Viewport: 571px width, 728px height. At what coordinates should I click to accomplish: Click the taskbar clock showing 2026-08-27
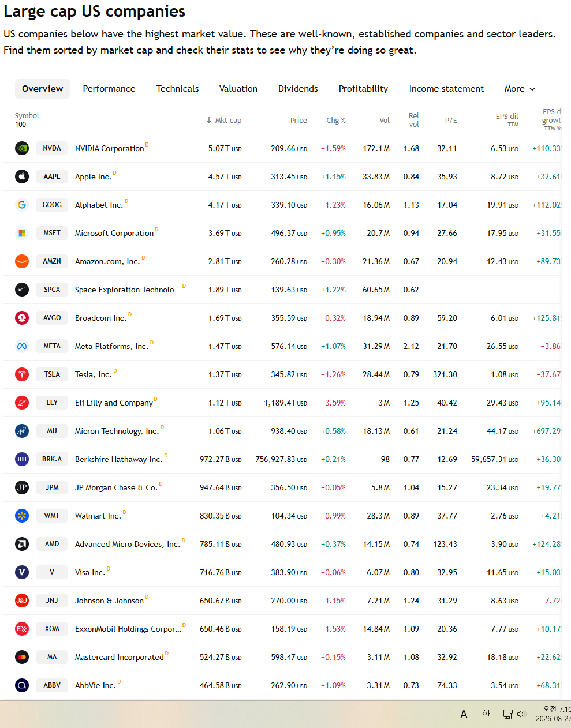click(x=553, y=714)
